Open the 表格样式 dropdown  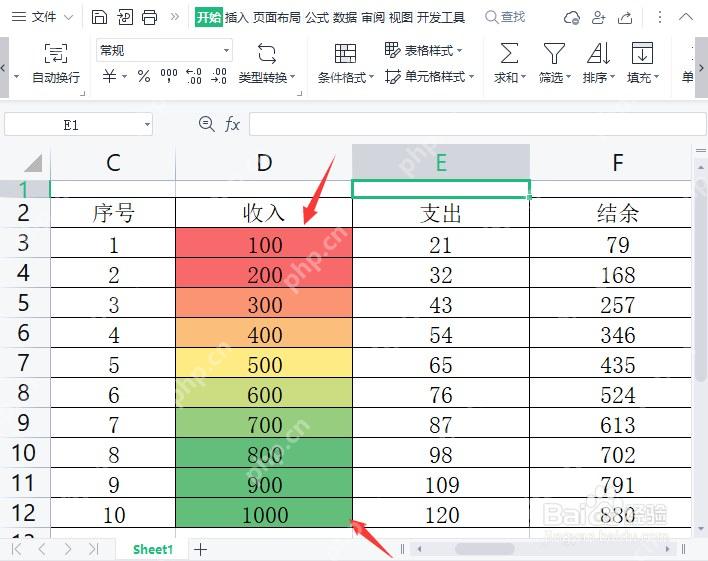pyautogui.click(x=423, y=50)
